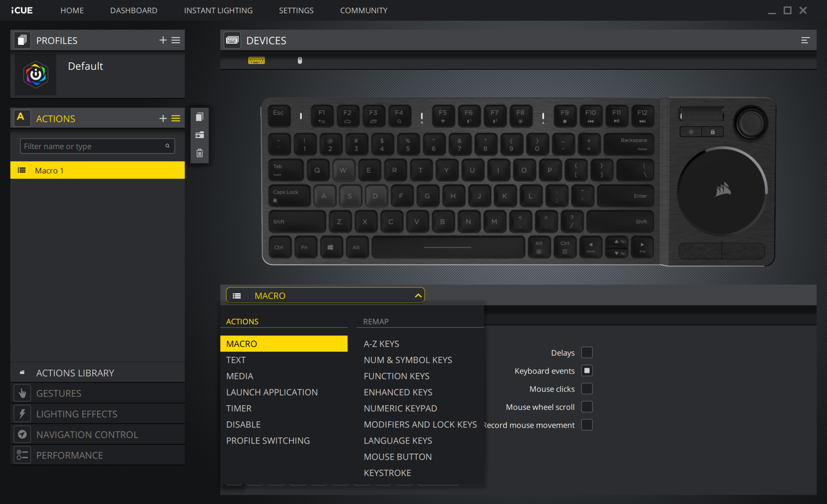The width and height of the screenshot is (827, 504).
Task: Click the Filter name or type field
Action: [93, 146]
